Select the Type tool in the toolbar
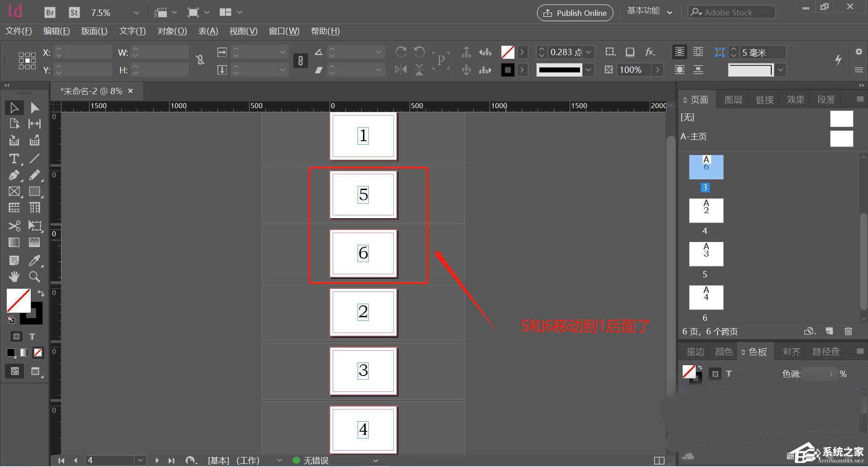Screen dimensions: 868x467 tap(14, 158)
